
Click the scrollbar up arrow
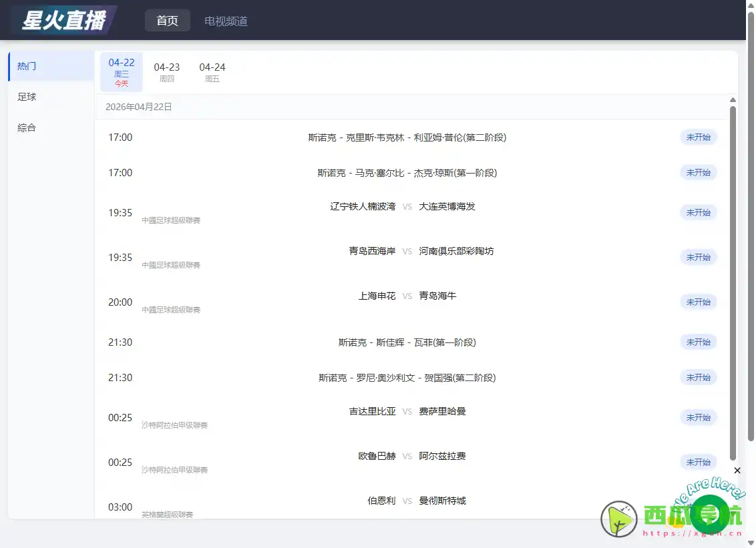(x=733, y=99)
